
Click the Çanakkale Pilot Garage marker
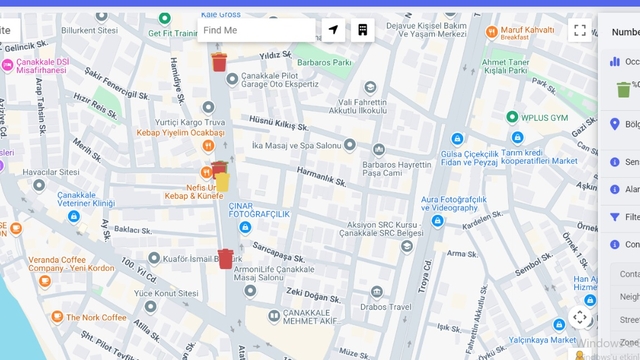point(232,79)
